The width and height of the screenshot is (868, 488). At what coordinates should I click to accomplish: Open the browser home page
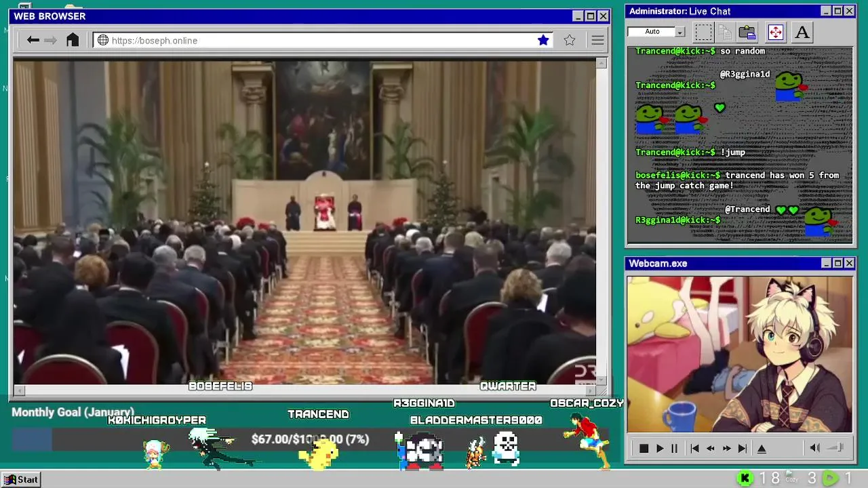[x=73, y=40]
